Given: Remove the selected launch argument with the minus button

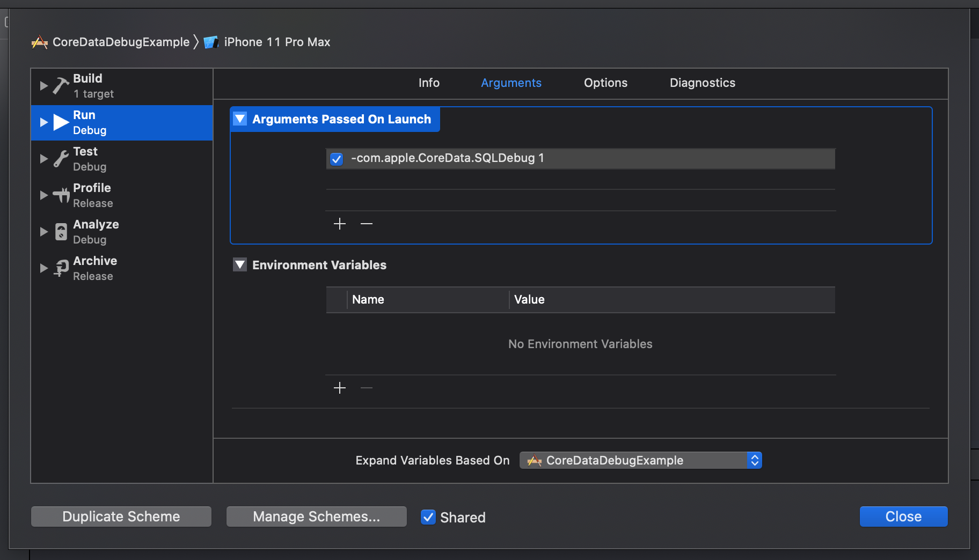Looking at the screenshot, I should point(367,224).
